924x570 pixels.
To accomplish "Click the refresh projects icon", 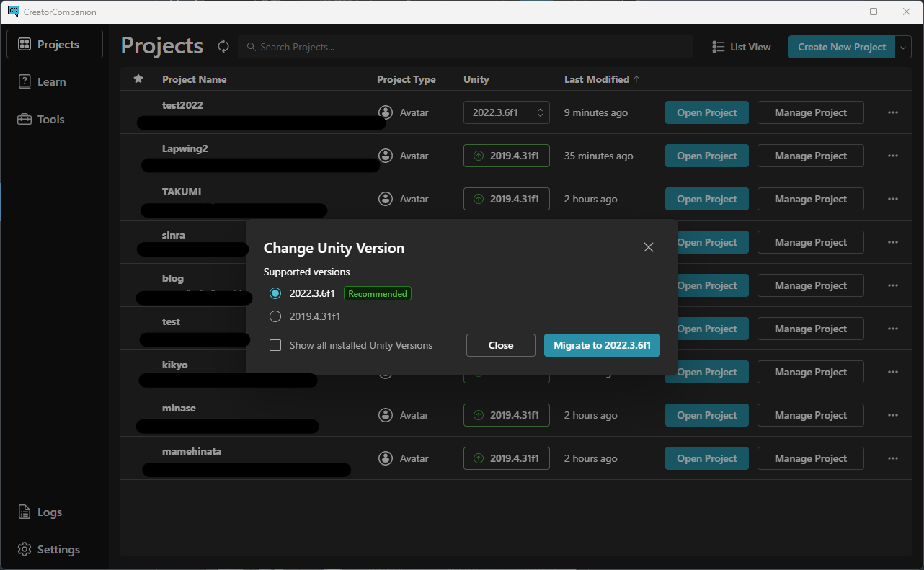I will (x=223, y=47).
